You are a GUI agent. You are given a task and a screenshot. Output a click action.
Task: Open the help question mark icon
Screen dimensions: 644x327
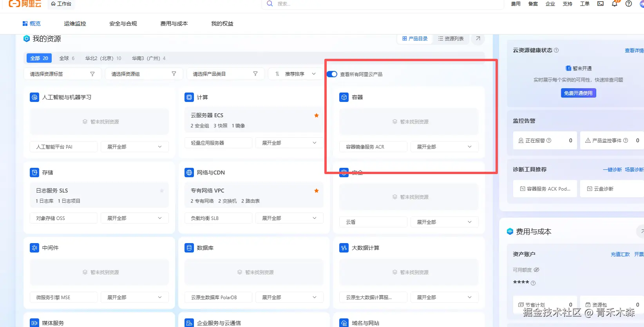[x=629, y=4]
